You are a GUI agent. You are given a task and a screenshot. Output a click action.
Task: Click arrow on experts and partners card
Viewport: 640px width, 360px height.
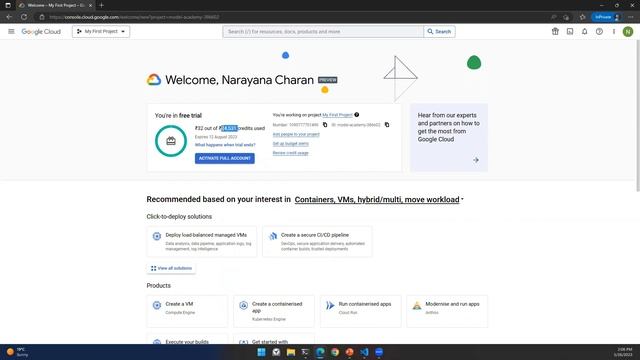coord(476,160)
